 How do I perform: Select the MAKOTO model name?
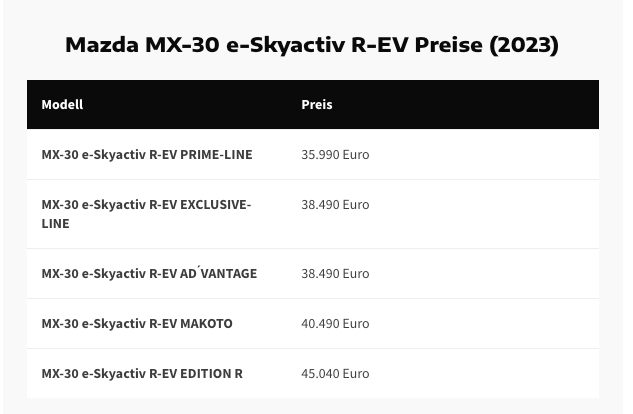coord(137,324)
